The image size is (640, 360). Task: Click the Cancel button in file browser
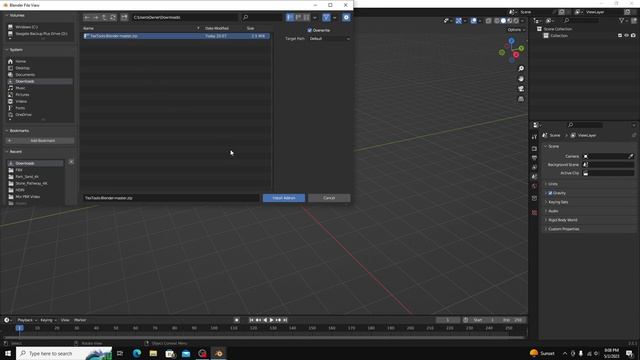coord(329,198)
